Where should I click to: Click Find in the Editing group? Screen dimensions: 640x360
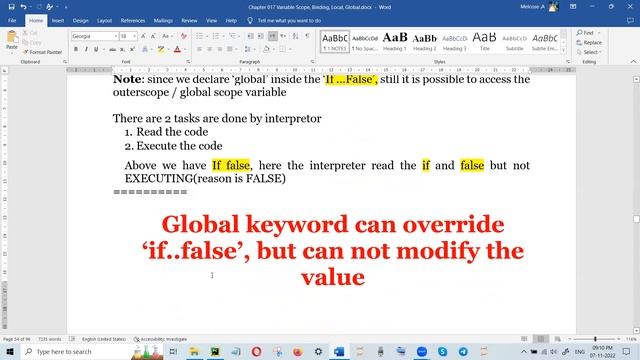pyautogui.click(x=585, y=33)
